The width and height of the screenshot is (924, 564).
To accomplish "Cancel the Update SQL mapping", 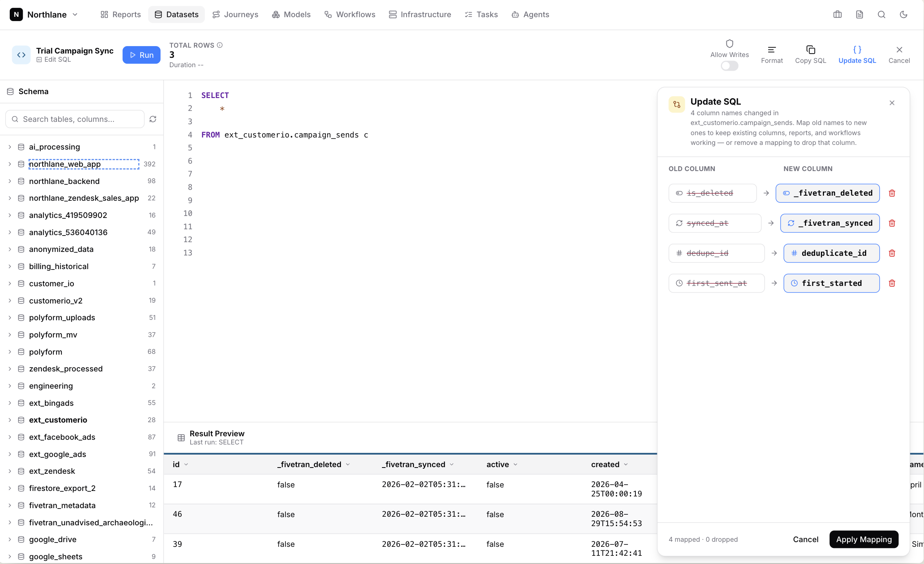I will pyautogui.click(x=805, y=539).
